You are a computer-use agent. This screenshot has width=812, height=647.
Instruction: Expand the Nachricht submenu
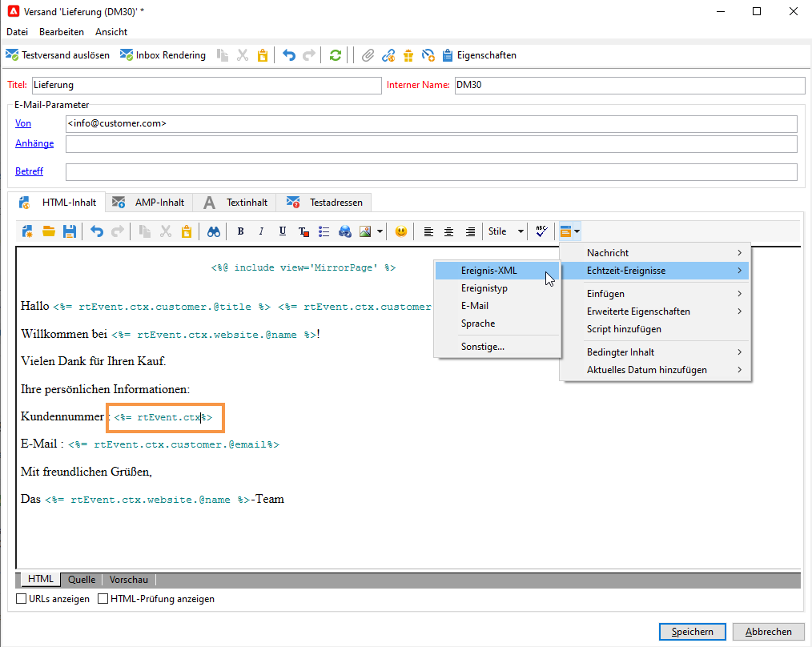click(x=656, y=253)
